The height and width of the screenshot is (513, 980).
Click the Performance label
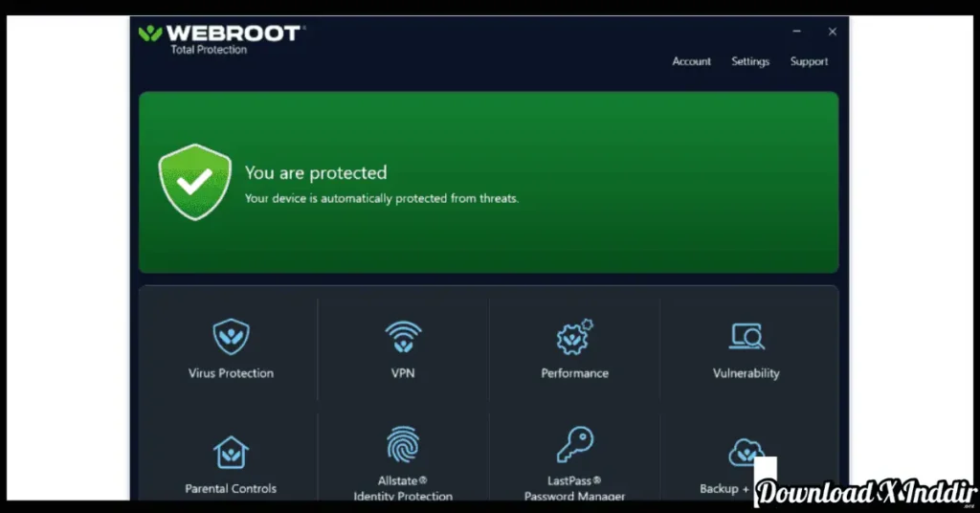pos(575,373)
